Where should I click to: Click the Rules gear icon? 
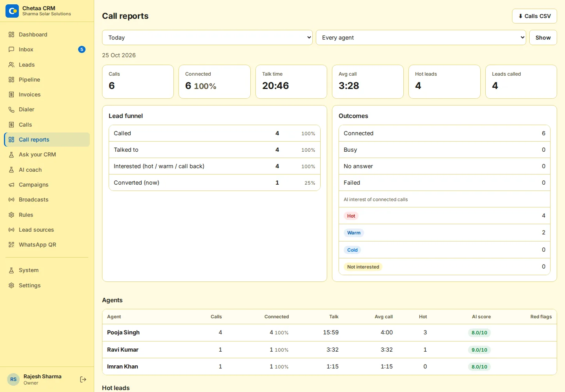(11, 215)
